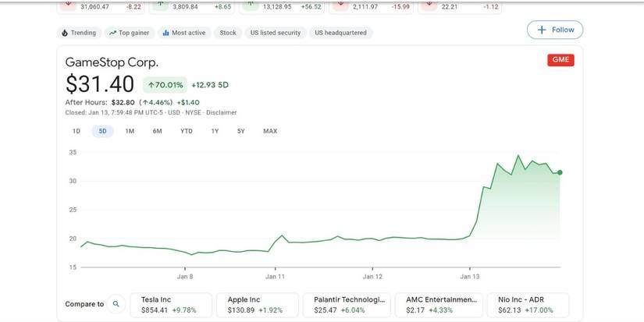
Task: Click the flame icon on Trending
Action: pos(65,33)
